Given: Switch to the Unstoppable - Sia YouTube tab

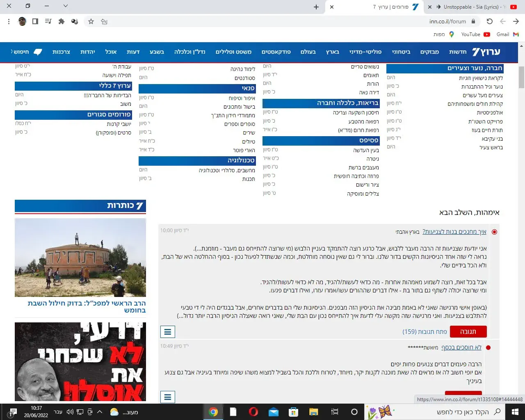Looking at the screenshot, I should click(x=472, y=7).
